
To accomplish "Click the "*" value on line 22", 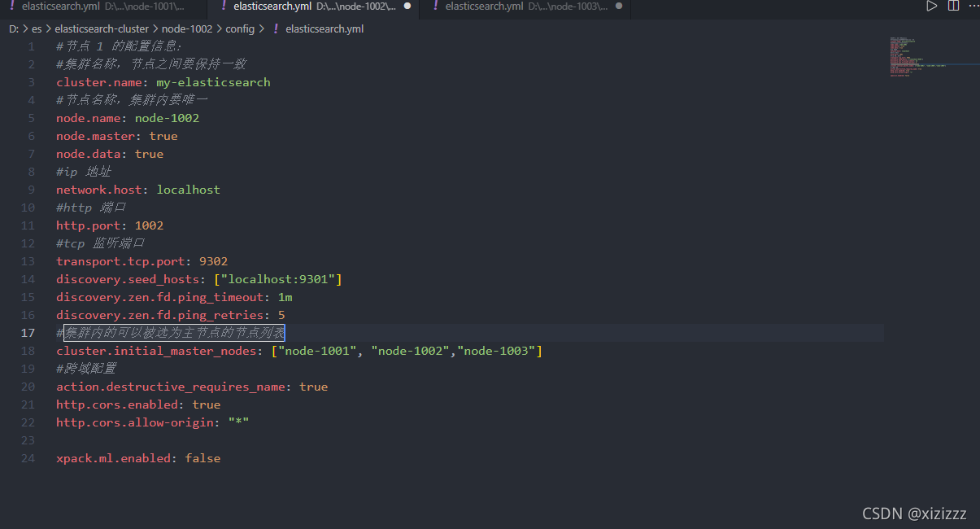I will [x=238, y=422].
